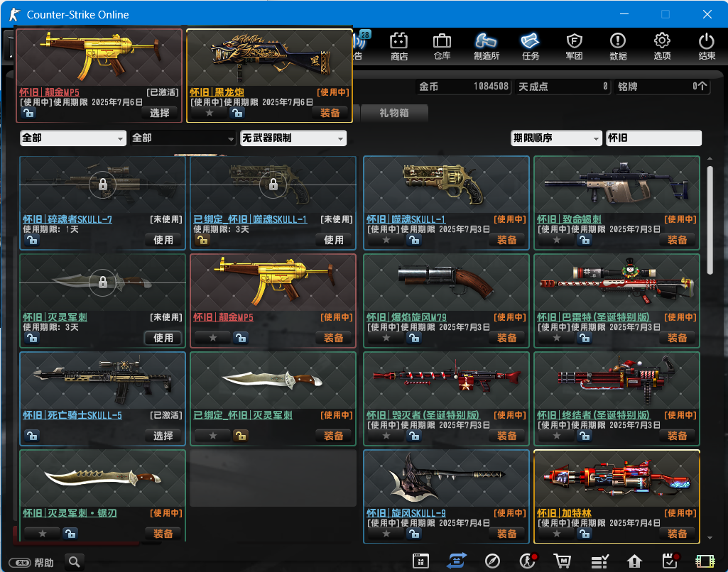
Task: Select the 怀旧|旋风SKULL-9 axe thumbnail
Action: coord(446,478)
